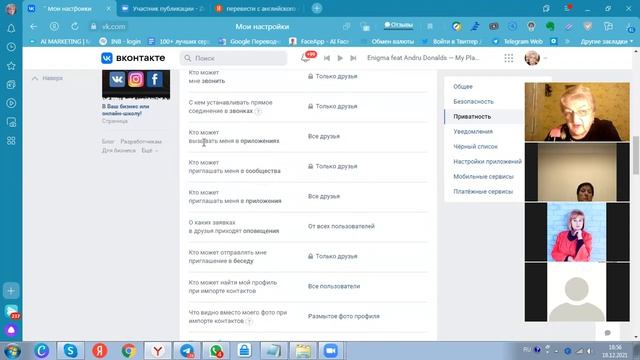
Task: Open the Telegram Web bookmark
Action: (518, 42)
